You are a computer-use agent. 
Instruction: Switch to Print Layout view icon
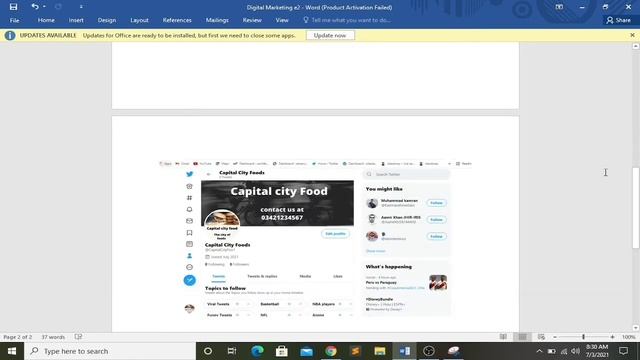[x=522, y=337]
